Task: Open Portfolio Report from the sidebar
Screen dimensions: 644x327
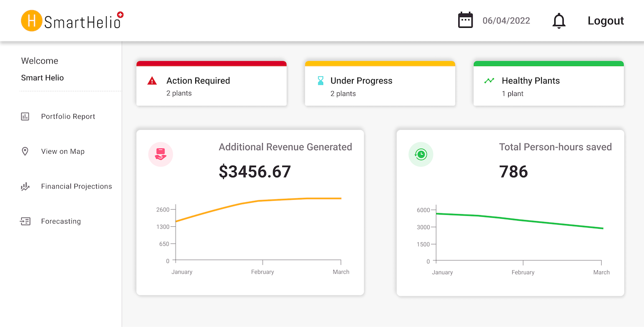Action: coord(68,116)
